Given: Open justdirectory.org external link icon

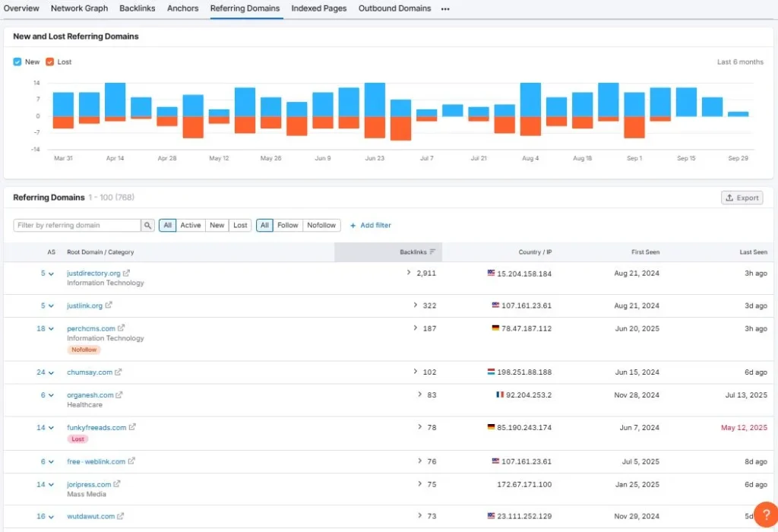Looking at the screenshot, I should pos(127,273).
